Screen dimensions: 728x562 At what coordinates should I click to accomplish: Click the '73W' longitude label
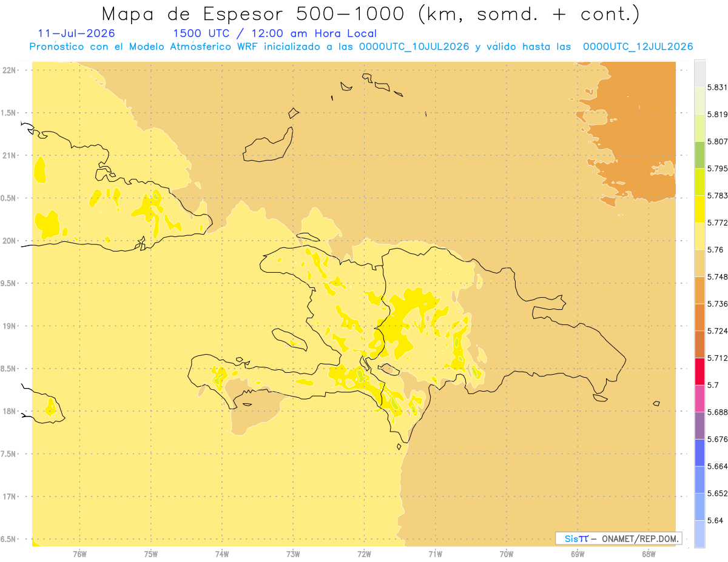pyautogui.click(x=293, y=553)
